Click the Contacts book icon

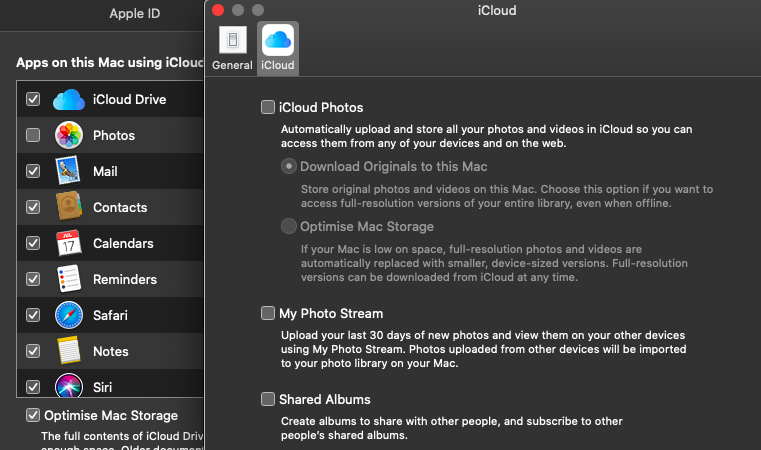click(x=68, y=207)
